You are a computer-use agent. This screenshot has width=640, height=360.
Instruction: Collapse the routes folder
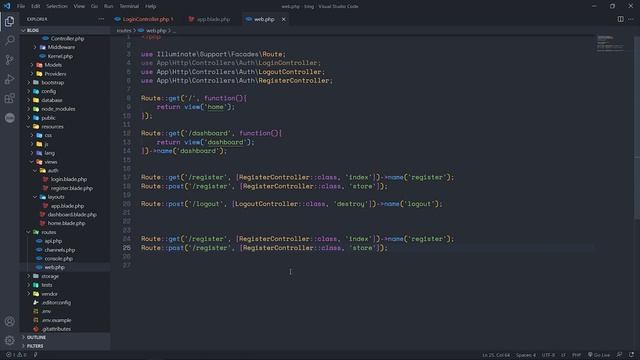tap(65, 232)
